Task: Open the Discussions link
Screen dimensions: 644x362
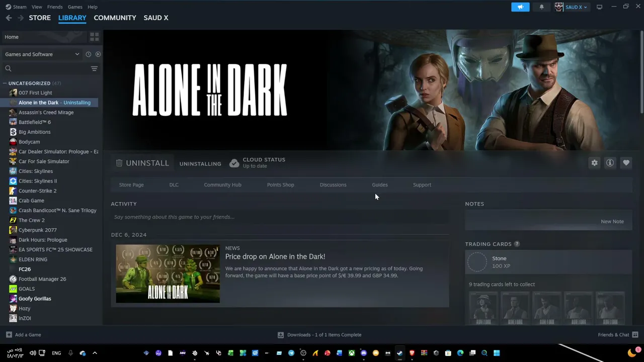Action: 333,185
